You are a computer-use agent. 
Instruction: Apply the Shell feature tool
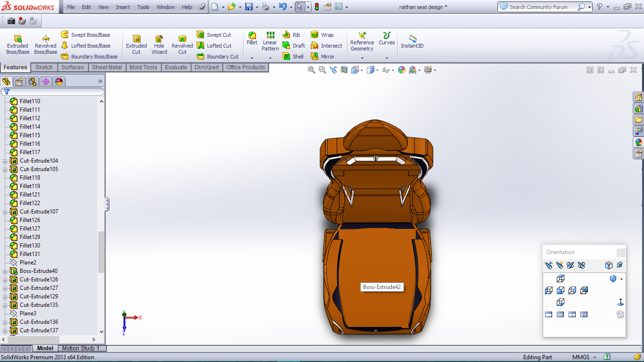tap(293, 57)
